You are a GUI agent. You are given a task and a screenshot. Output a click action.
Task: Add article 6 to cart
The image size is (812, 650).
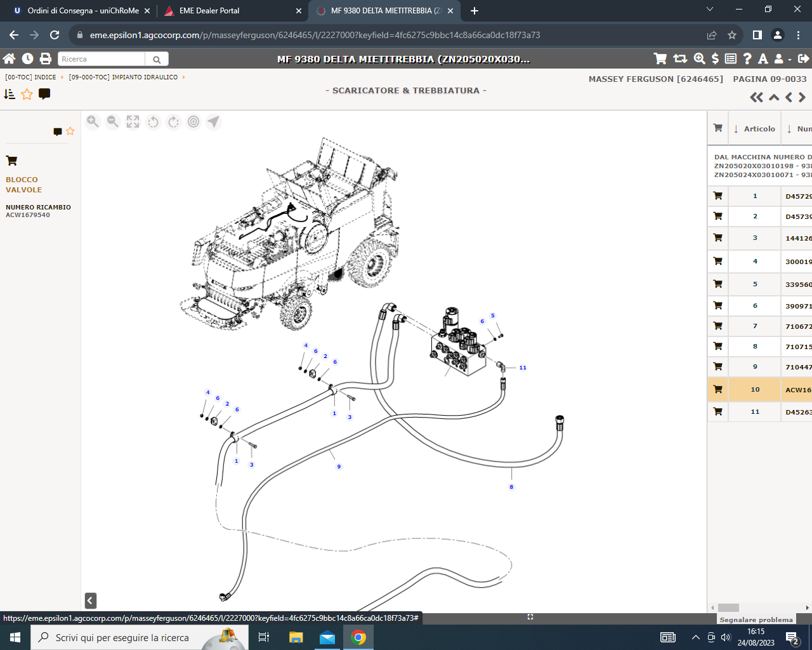717,305
